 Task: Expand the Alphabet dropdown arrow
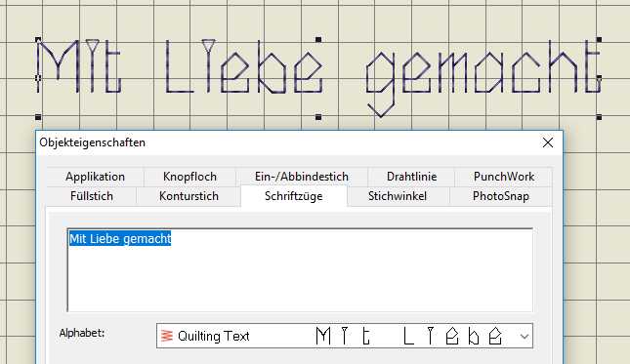click(524, 337)
